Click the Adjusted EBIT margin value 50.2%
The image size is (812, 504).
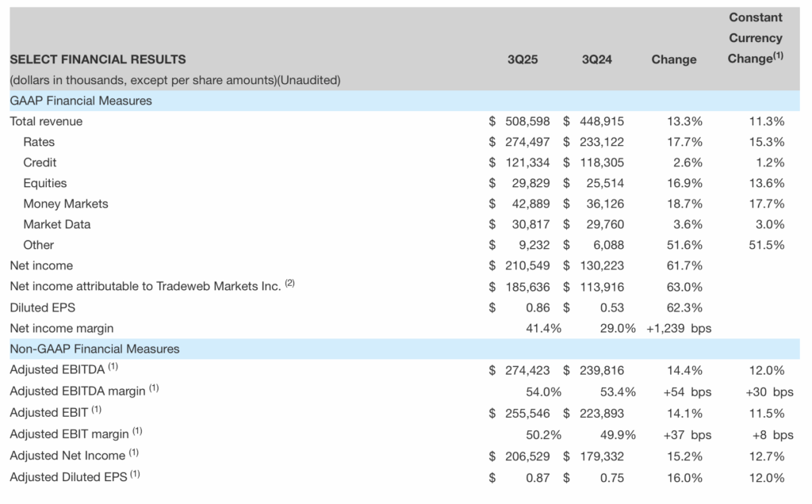(544, 435)
